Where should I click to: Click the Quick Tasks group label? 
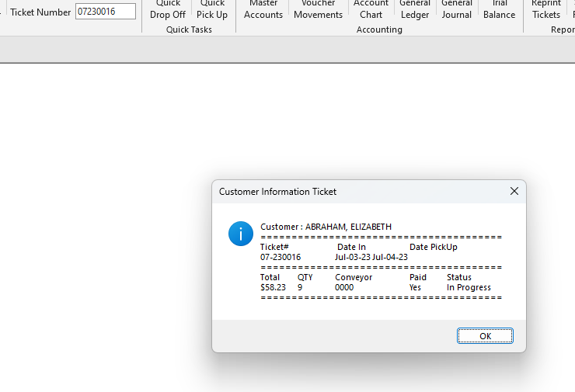189,29
